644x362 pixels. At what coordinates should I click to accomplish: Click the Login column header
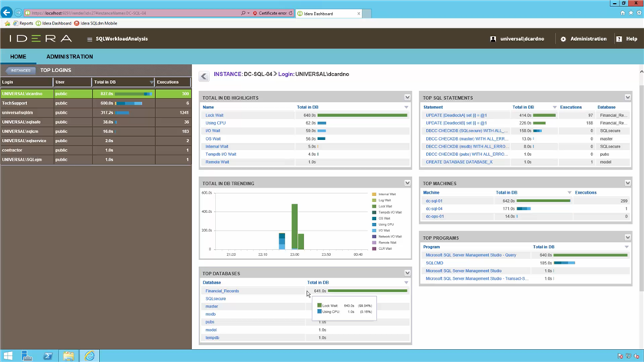[27, 82]
